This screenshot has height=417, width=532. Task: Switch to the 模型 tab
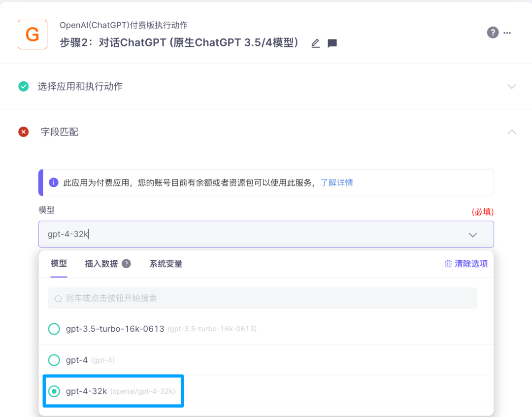click(x=59, y=264)
